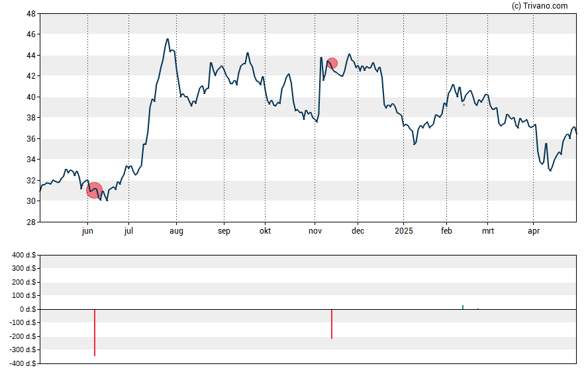Click the 'jul' month label
Screen dimensions: 588x374
coord(128,231)
